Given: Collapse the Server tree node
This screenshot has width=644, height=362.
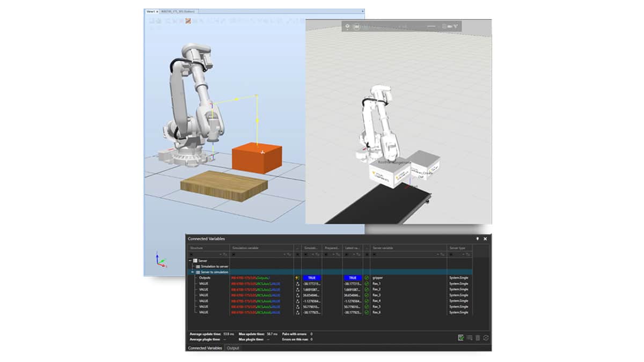Looking at the screenshot, I should pyautogui.click(x=191, y=261).
